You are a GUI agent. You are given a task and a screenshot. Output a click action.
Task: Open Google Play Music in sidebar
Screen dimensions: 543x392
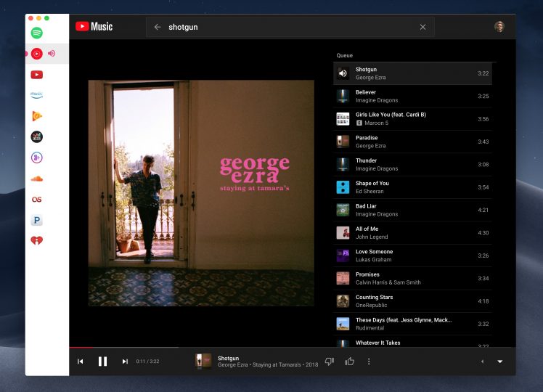[x=36, y=116]
